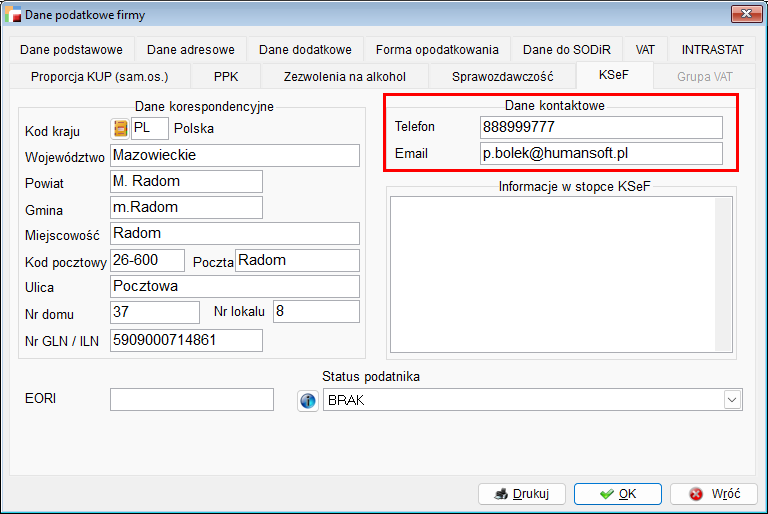This screenshot has width=768, height=514.
Task: Click the blue info icon by status
Action: (308, 400)
